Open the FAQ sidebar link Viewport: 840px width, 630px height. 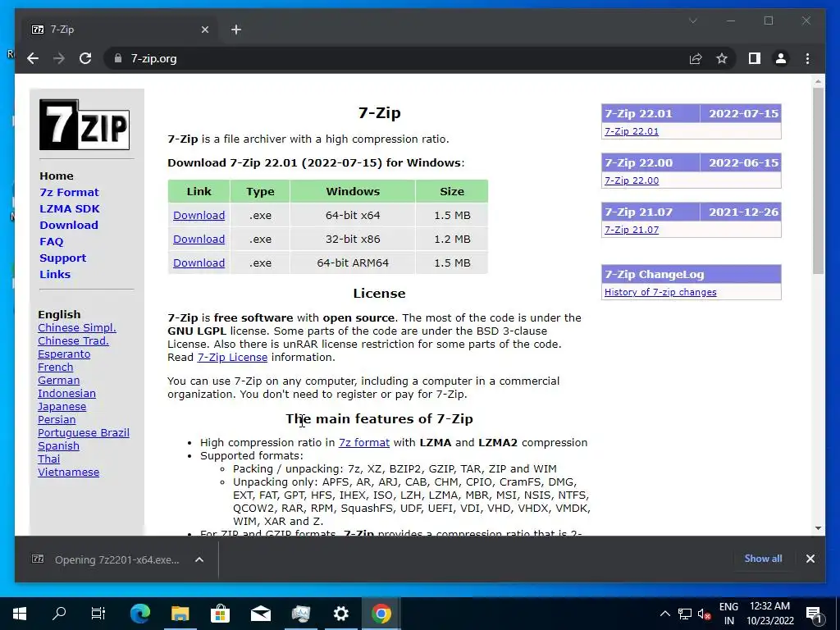[52, 242]
